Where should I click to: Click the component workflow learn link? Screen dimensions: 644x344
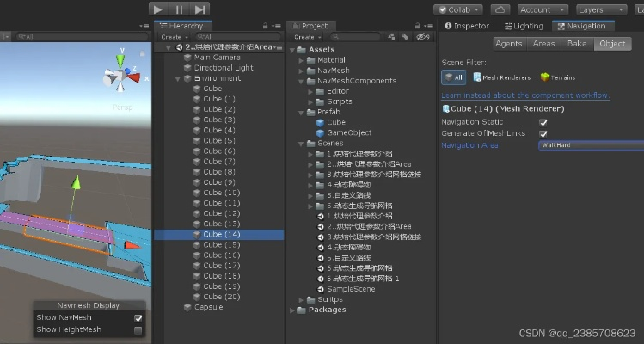tap(525, 95)
